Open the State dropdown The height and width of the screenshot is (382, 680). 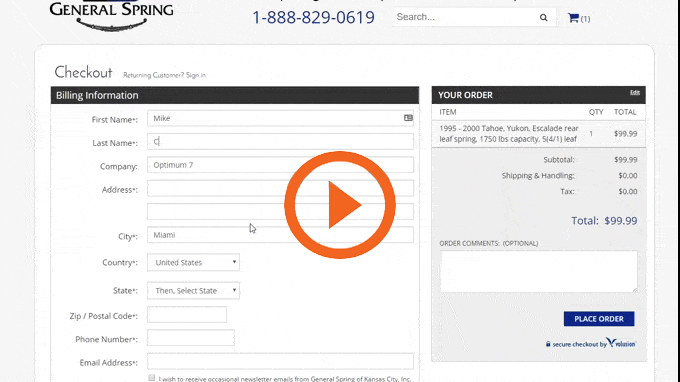click(193, 291)
